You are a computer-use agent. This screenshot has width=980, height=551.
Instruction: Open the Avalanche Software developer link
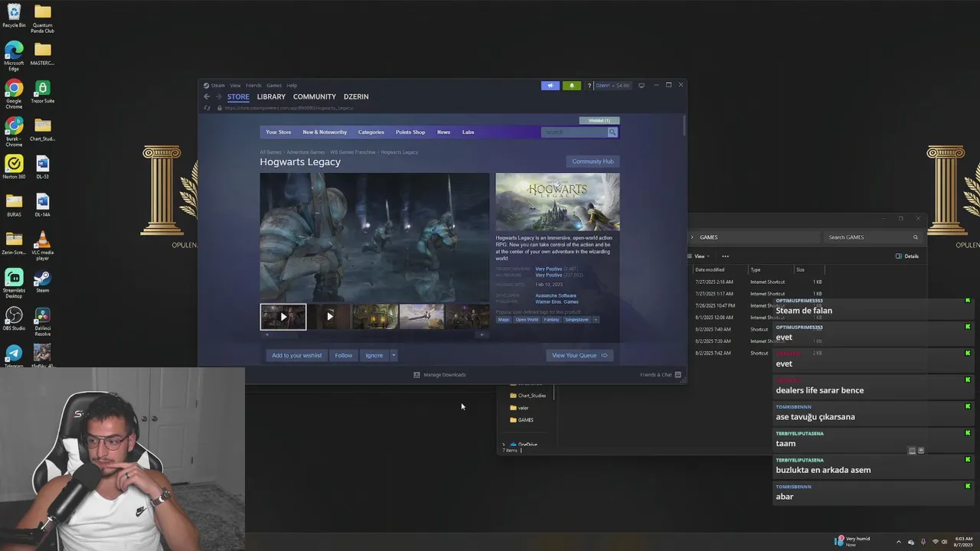tap(556, 295)
